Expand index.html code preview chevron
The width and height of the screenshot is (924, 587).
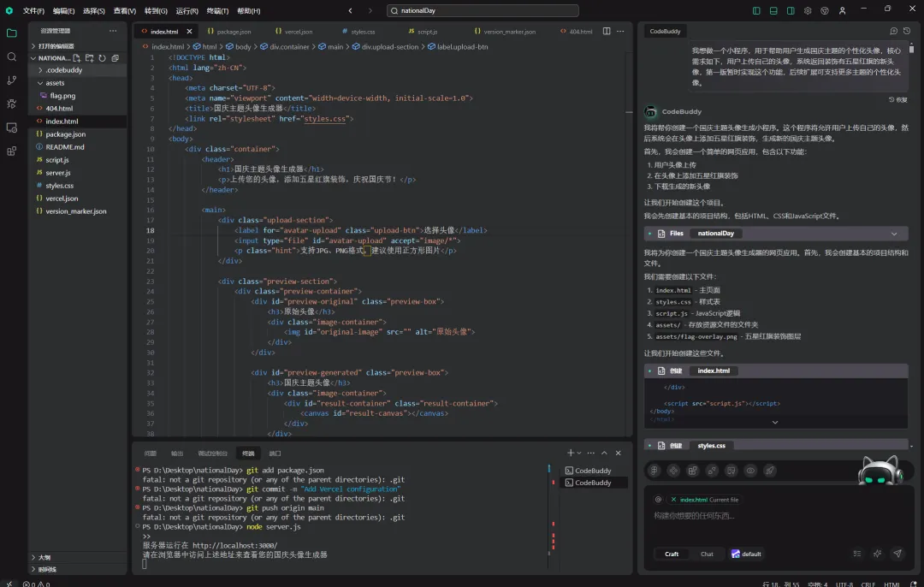[x=775, y=422]
